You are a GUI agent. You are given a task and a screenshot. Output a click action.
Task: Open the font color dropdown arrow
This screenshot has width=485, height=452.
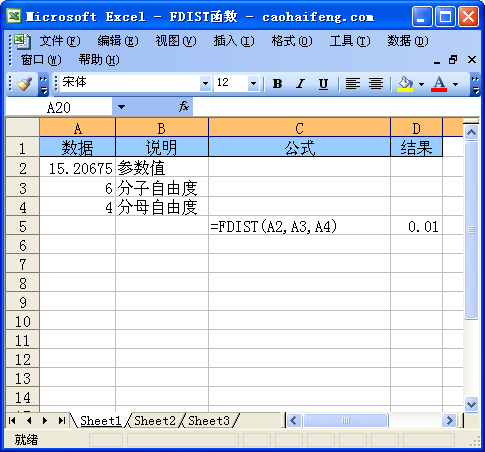pyautogui.click(x=455, y=84)
